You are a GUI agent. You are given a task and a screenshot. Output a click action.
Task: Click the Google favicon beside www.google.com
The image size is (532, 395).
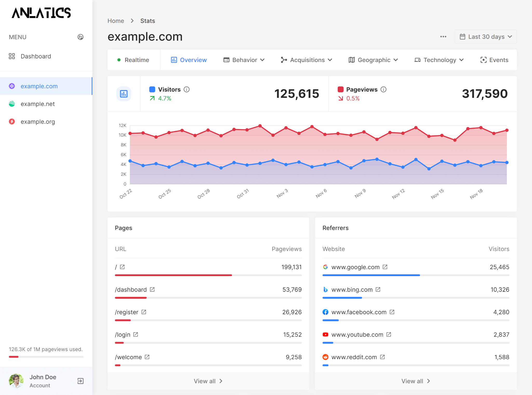click(x=325, y=267)
